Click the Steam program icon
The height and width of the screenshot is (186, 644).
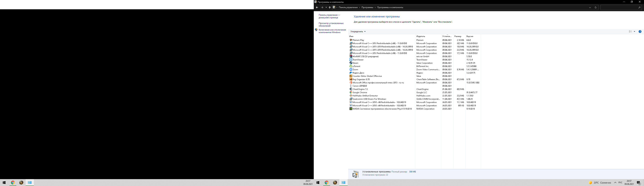coord(351,63)
